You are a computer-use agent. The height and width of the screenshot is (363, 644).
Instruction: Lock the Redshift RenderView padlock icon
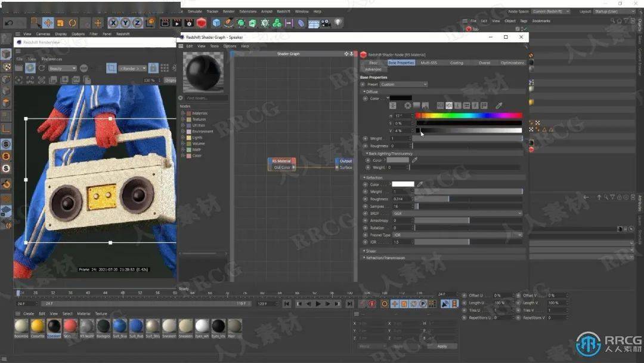[x=153, y=68]
